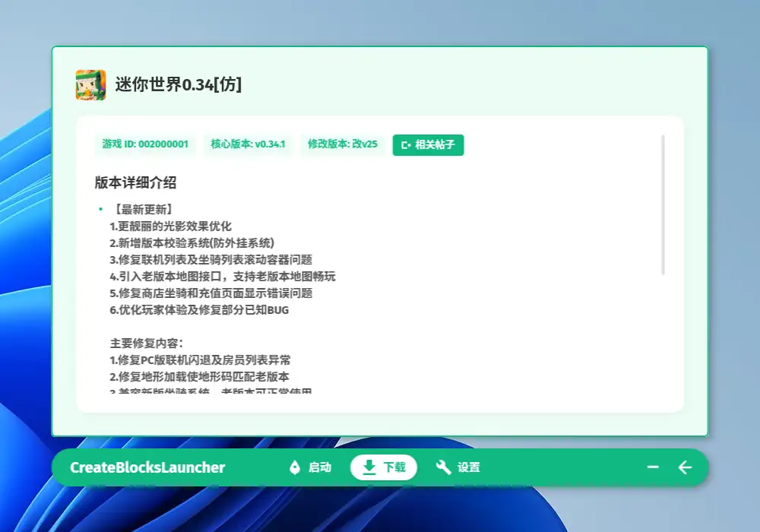Click the Mini World game avatar icon
This screenshot has width=760, height=532.
[90, 84]
